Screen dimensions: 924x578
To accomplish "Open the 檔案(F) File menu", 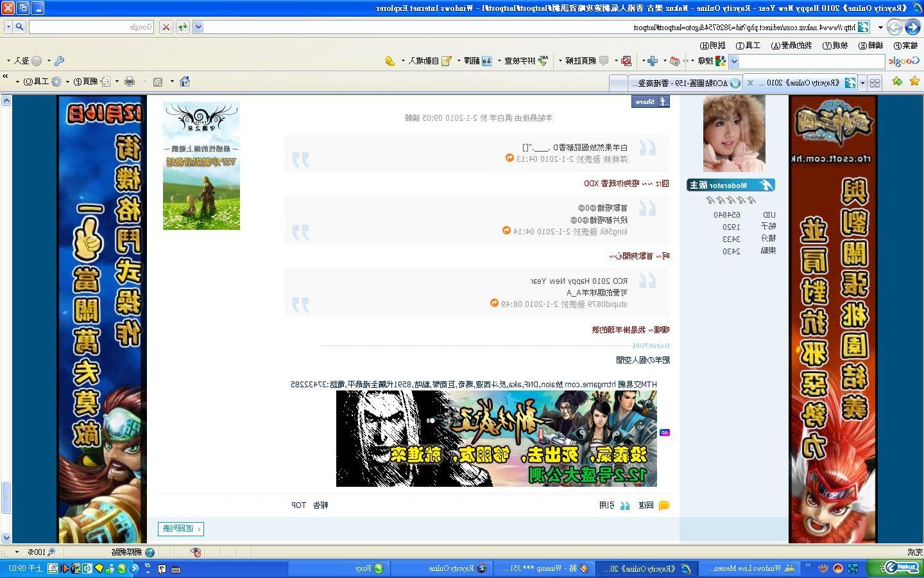I will [x=905, y=46].
